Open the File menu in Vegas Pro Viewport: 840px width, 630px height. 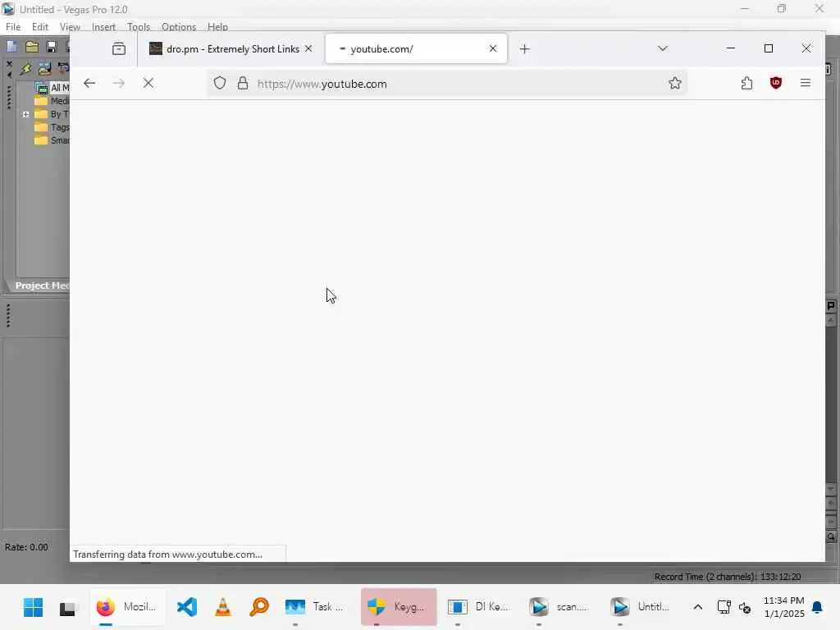[13, 27]
